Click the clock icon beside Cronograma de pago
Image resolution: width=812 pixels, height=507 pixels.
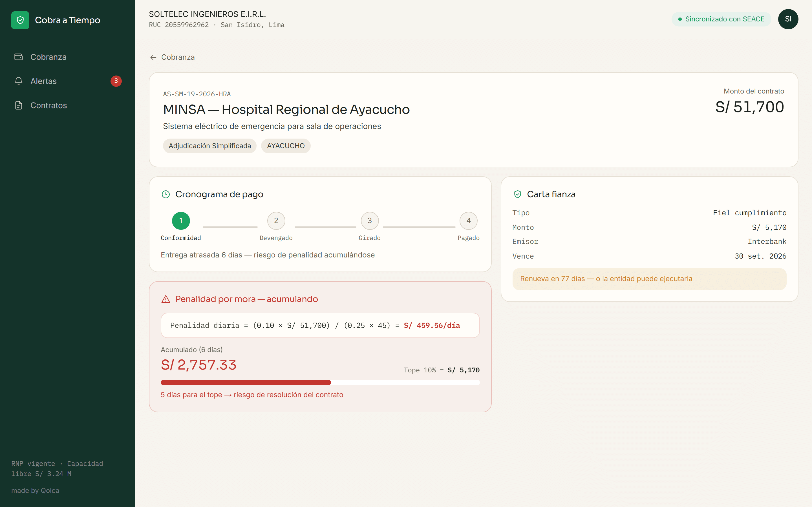[166, 194]
